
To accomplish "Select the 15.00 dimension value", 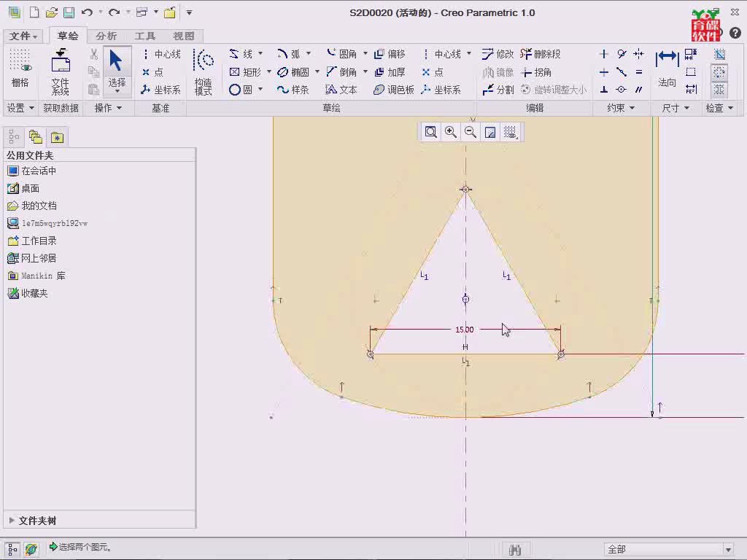I will pyautogui.click(x=465, y=330).
